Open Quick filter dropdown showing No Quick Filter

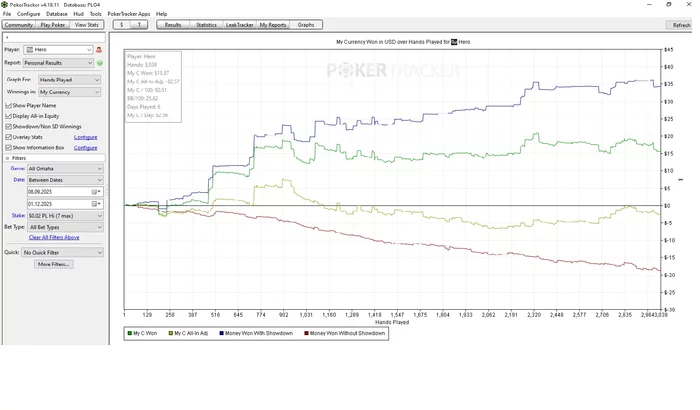pos(62,253)
